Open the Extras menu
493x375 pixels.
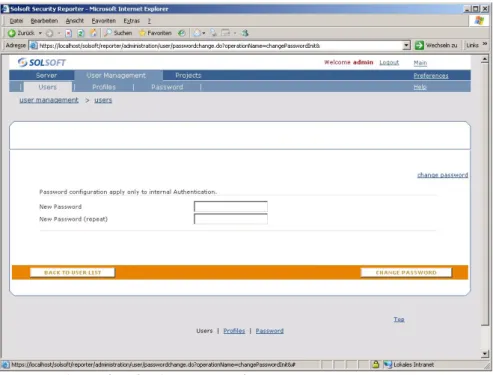(x=132, y=21)
